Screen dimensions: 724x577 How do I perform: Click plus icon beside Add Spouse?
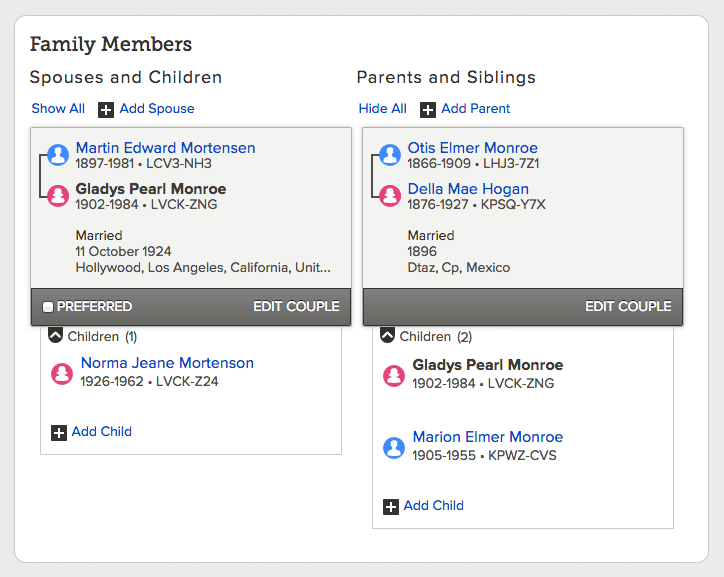tap(106, 110)
